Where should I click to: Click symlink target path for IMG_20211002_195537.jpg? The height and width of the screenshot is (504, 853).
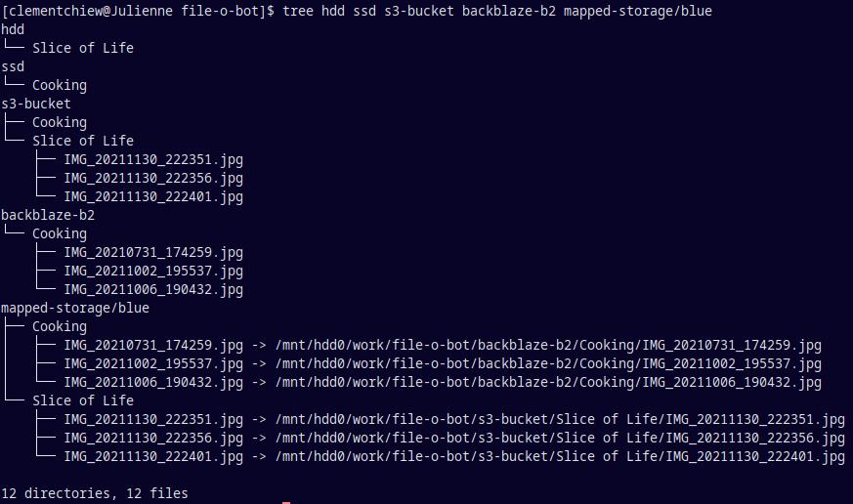(548, 363)
